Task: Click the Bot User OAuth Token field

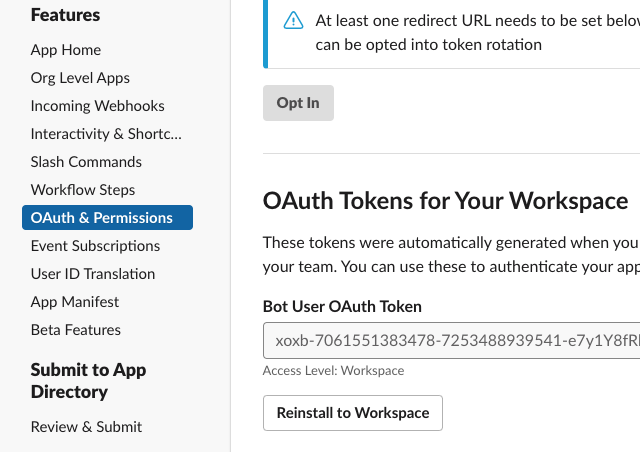Action: [452, 341]
